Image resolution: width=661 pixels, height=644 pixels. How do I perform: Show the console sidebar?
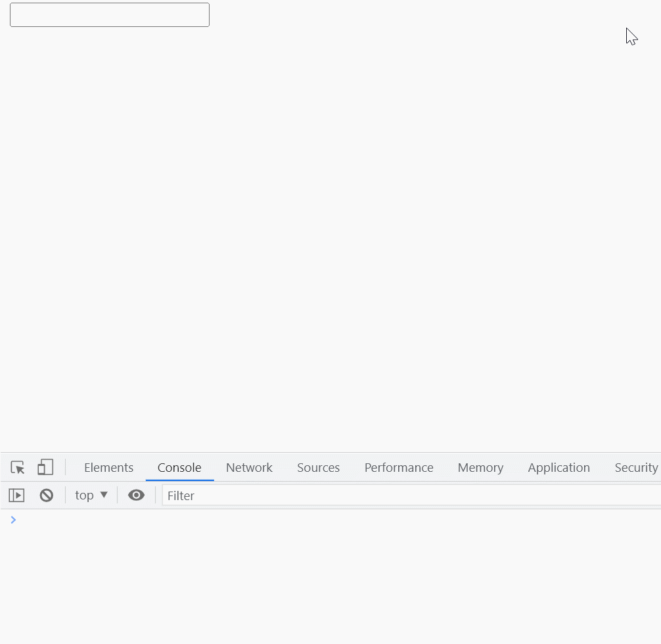pos(16,495)
